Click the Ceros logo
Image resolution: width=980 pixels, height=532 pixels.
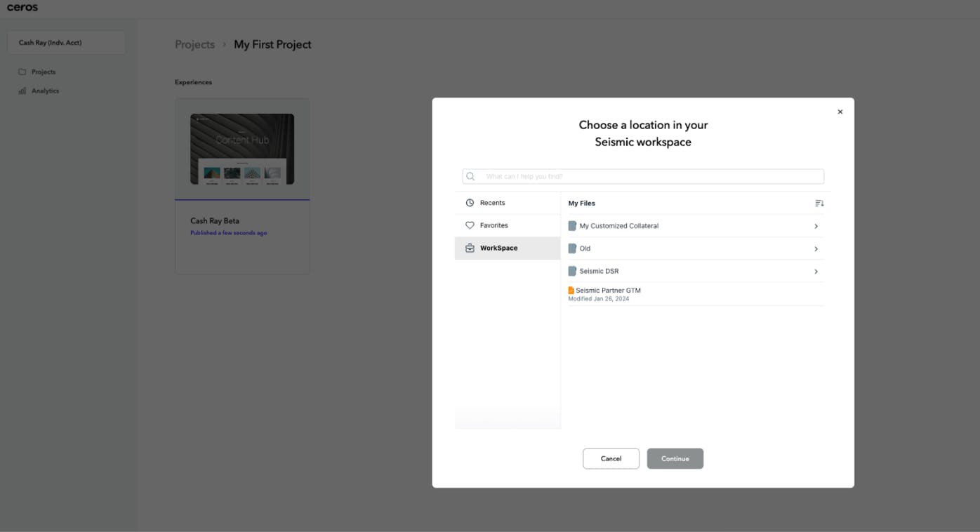pyautogui.click(x=22, y=8)
